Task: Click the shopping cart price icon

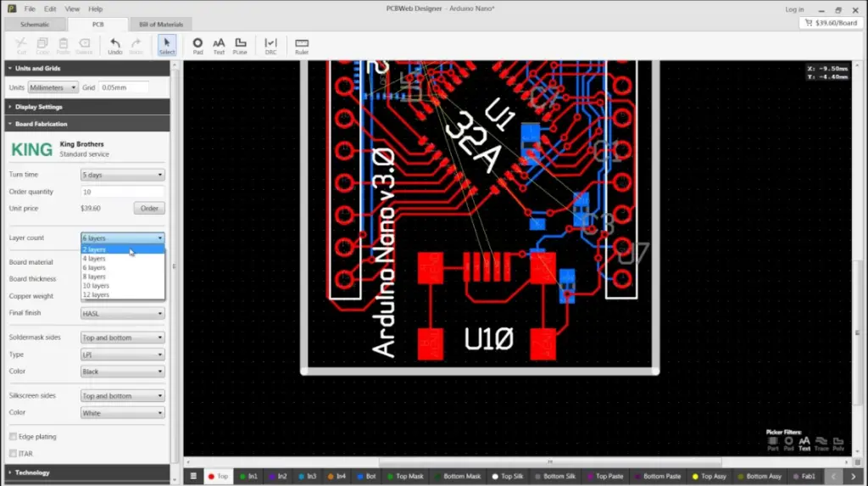Action: coord(809,23)
